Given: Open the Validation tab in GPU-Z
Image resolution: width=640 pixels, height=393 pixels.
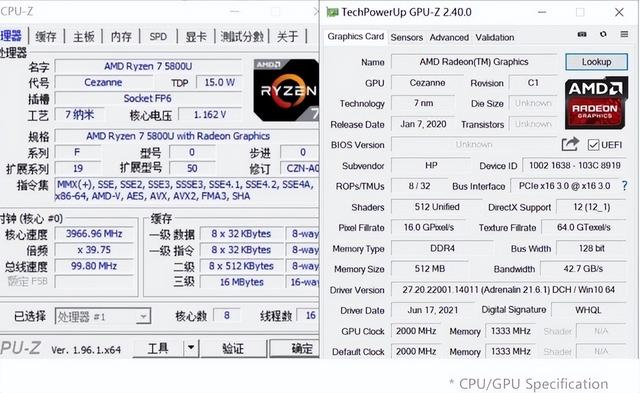Looking at the screenshot, I should coord(495,38).
